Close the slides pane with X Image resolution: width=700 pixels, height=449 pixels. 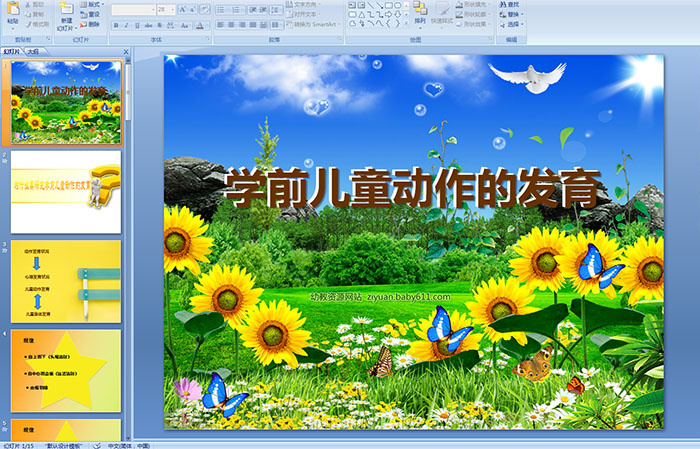pos(126,52)
